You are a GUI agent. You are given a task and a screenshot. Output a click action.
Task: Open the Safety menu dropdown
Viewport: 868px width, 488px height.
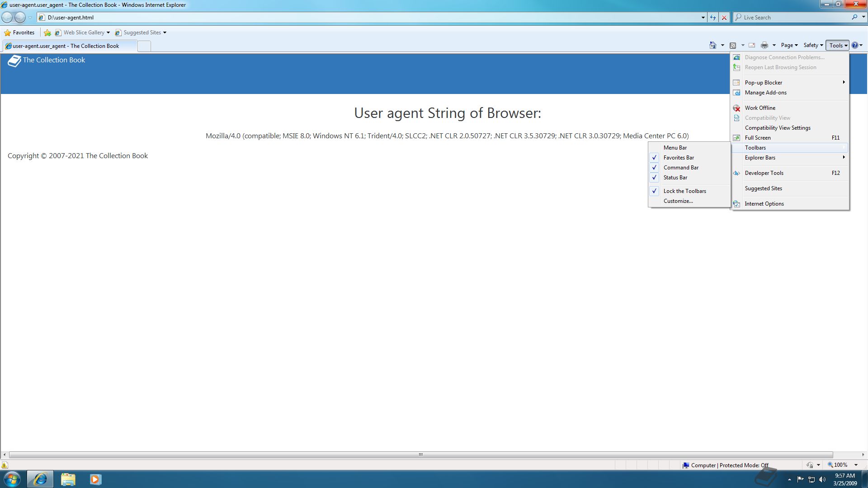pyautogui.click(x=813, y=45)
